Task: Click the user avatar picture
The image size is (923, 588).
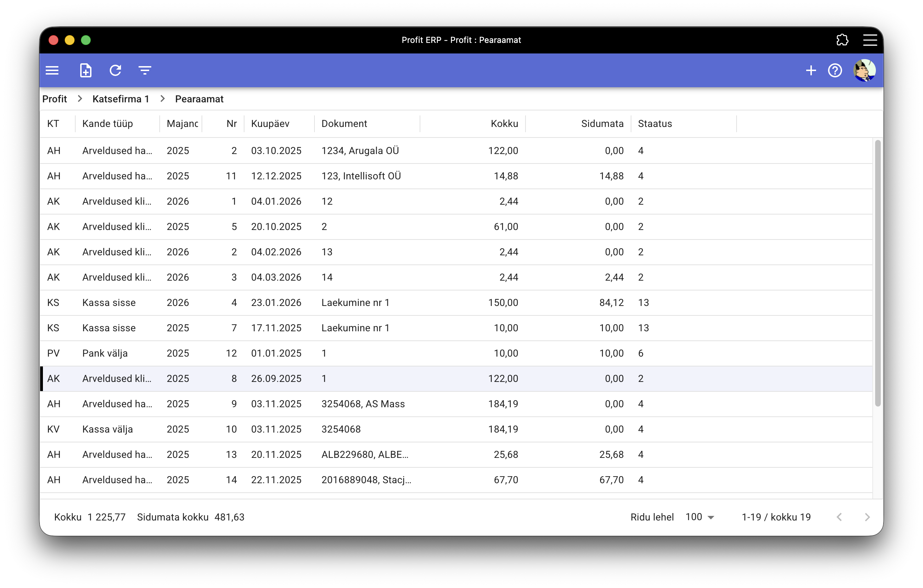Action: click(x=864, y=71)
